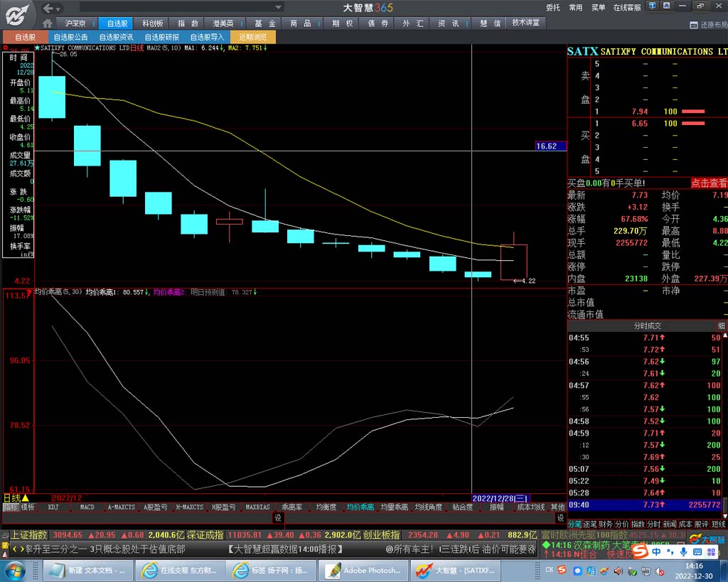Screen dimensions: 728x582
Task: Switch indicator to MAXBIAS
Action: click(257, 507)
